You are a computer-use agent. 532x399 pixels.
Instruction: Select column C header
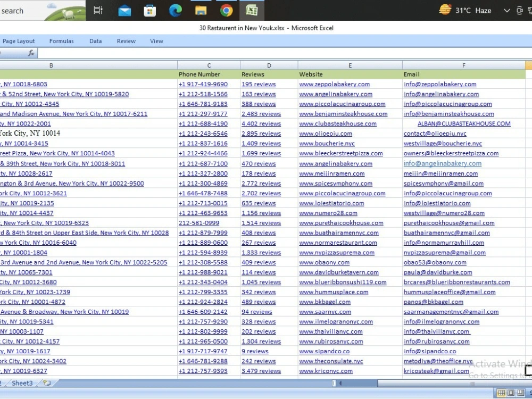point(209,65)
